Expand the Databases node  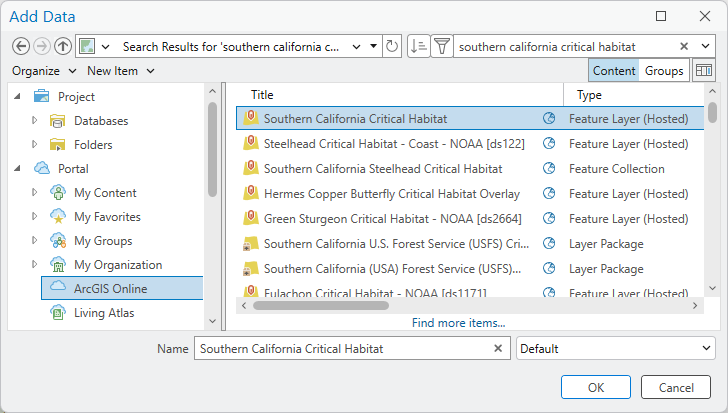pyautogui.click(x=34, y=120)
